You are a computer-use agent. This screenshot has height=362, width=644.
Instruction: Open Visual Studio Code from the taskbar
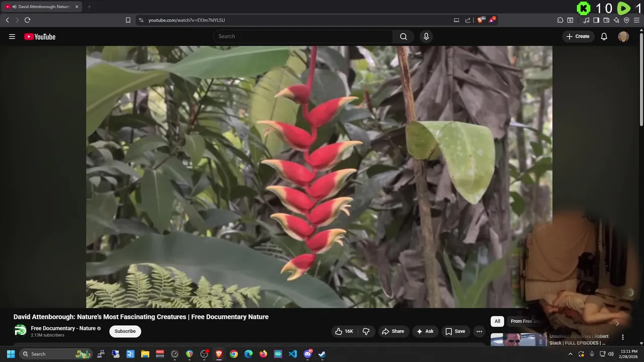[x=293, y=354]
